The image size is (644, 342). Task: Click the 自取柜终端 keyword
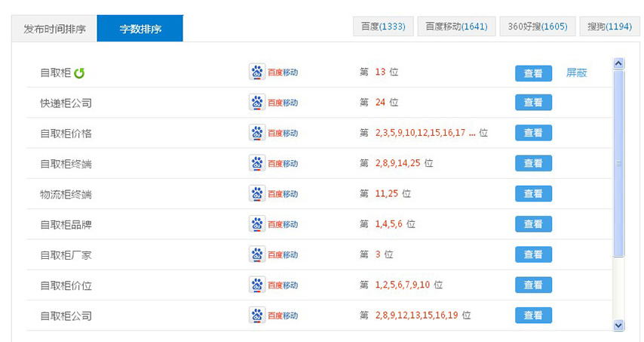66,164
